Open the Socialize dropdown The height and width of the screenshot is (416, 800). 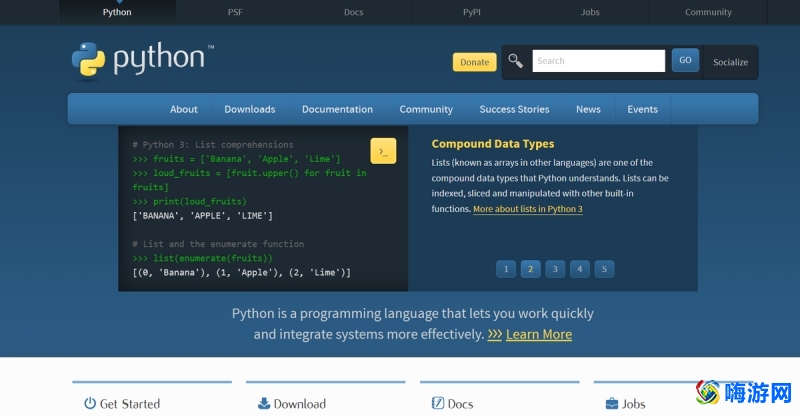tap(731, 62)
